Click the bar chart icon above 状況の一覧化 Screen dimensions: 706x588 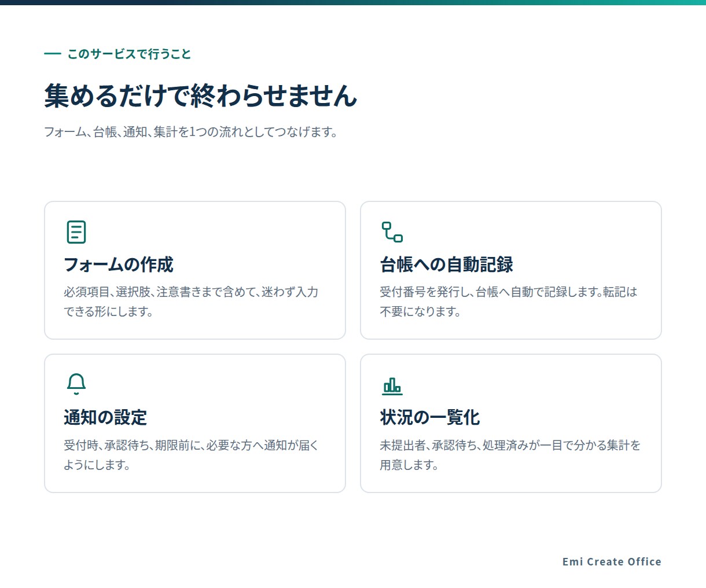click(x=392, y=385)
